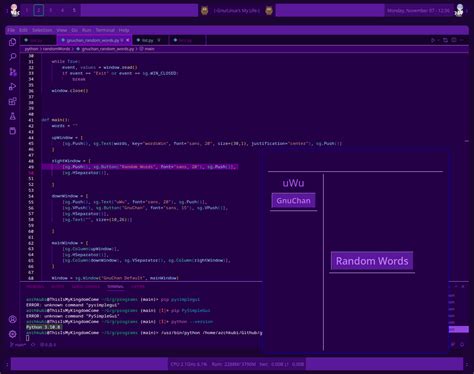Open the Accounts icon in activity bar
This screenshot has width=474, height=374.
tap(12, 319)
